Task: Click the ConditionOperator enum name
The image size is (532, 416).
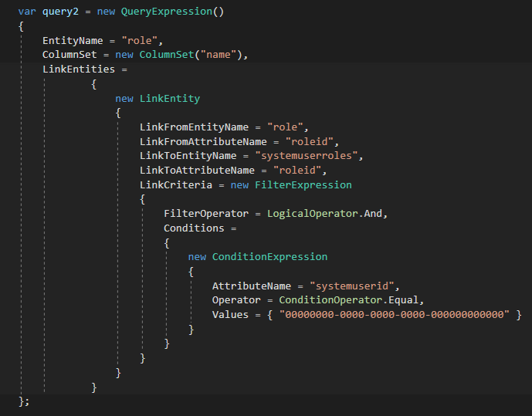Action: point(330,300)
